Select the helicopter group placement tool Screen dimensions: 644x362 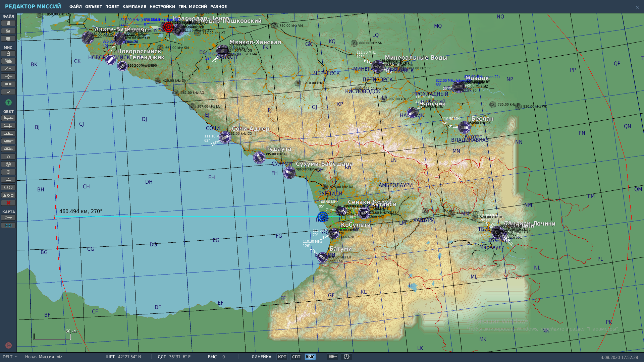(x=8, y=126)
